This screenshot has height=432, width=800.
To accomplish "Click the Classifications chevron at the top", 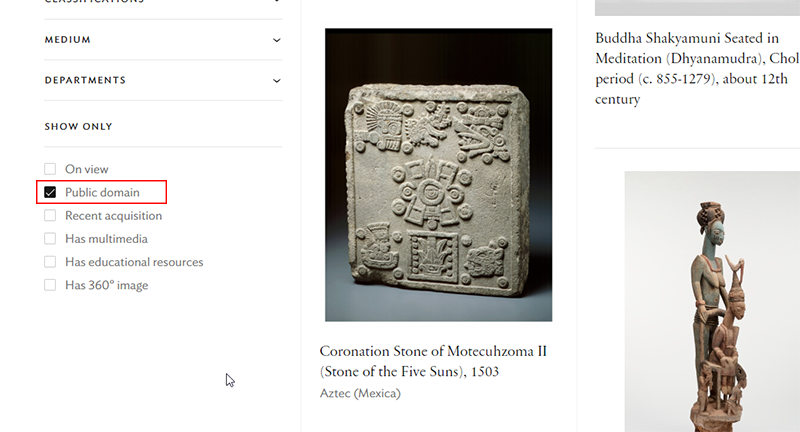I will pyautogui.click(x=277, y=2).
